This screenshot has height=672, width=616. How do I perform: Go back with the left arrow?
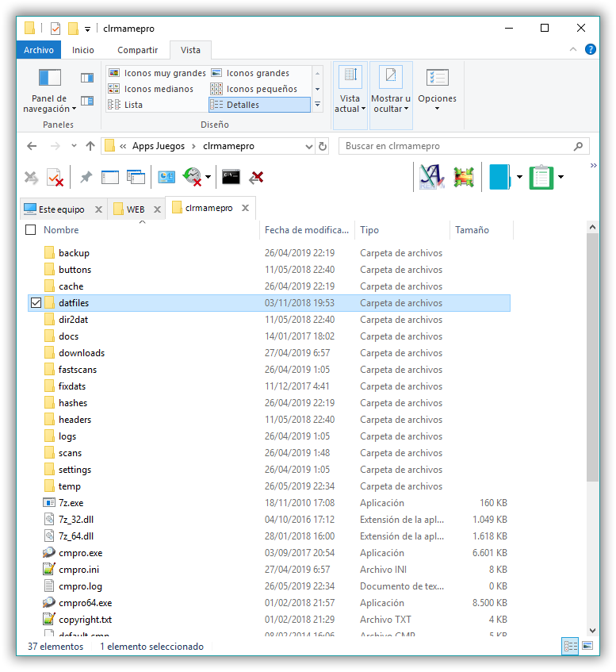(x=32, y=146)
